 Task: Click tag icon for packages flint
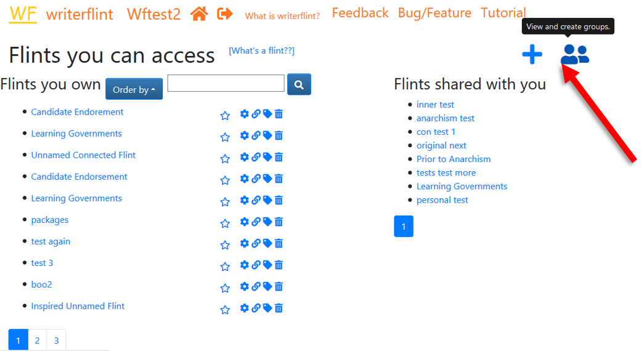(267, 222)
